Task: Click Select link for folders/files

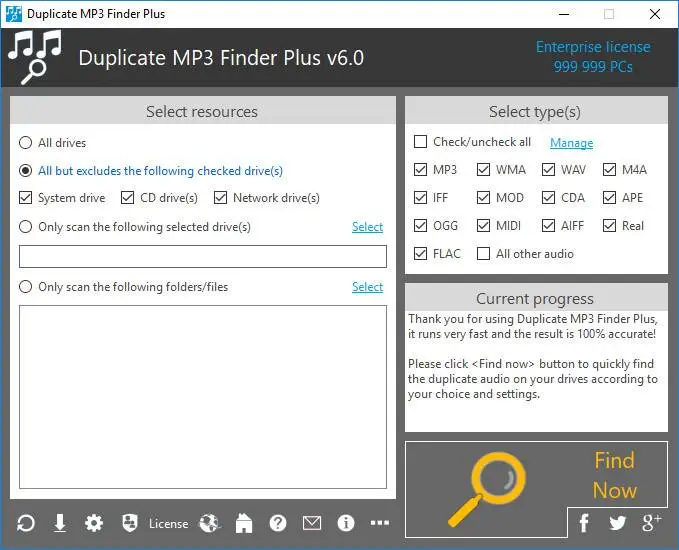Action: [367, 287]
